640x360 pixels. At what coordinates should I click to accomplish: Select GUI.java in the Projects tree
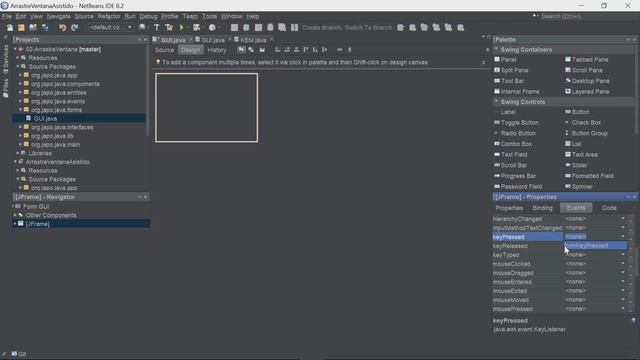tap(45, 118)
